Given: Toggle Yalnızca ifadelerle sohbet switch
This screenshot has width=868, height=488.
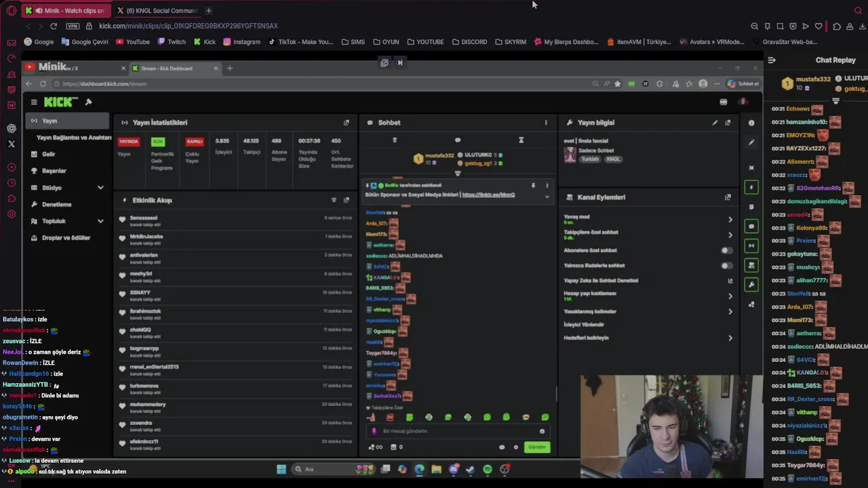Looking at the screenshot, I should (726, 266).
